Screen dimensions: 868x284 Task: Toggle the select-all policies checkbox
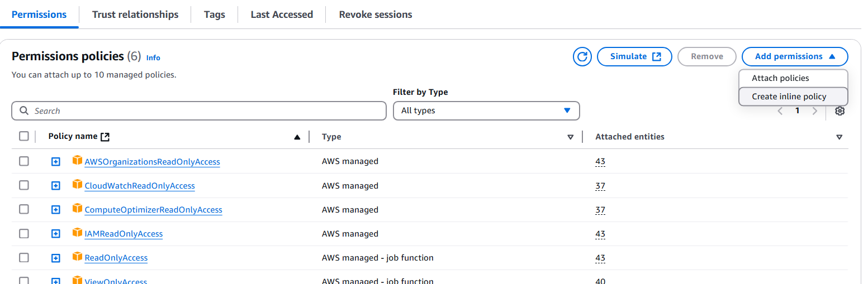pos(23,136)
